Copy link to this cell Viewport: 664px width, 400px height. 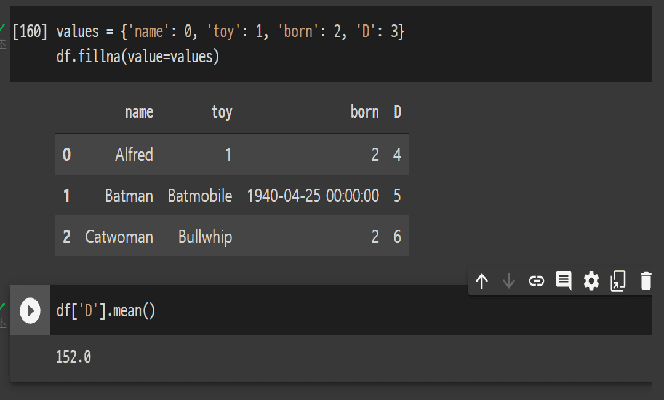[x=536, y=282]
